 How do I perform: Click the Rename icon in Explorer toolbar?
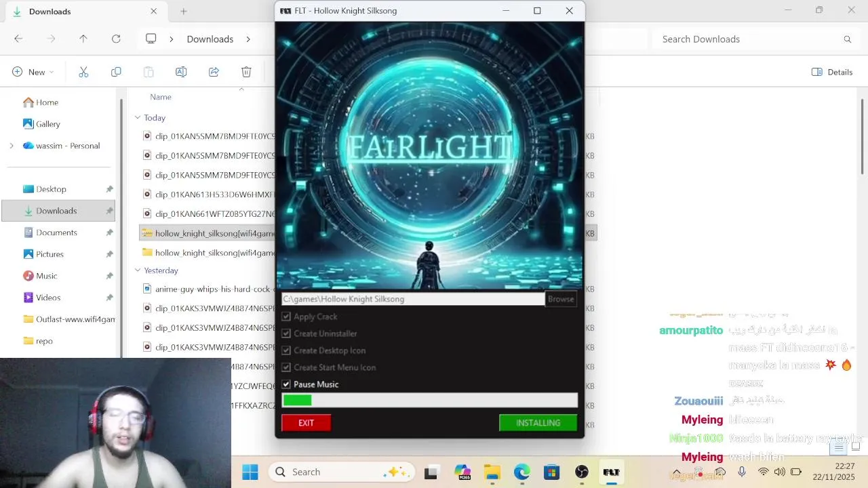(x=181, y=72)
